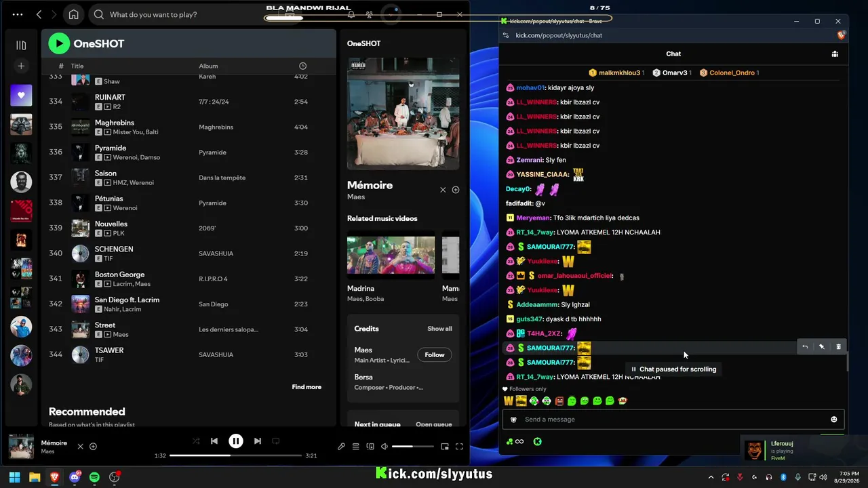Click the Mémoire album cover in Now Playing

[403, 113]
